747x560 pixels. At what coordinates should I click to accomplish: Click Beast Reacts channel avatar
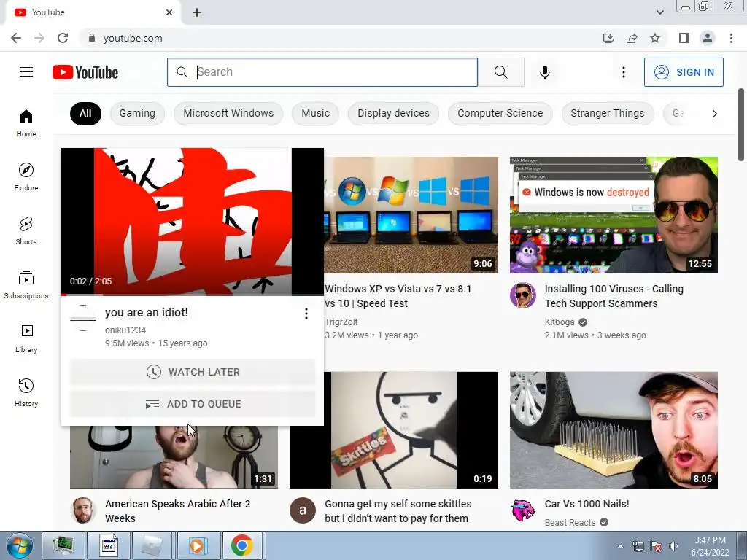coord(522,510)
